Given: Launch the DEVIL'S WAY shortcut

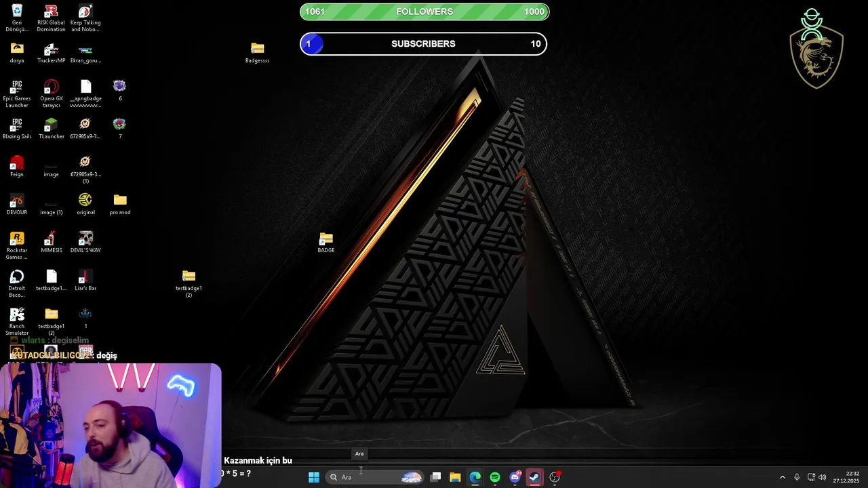Looking at the screenshot, I should (85, 243).
